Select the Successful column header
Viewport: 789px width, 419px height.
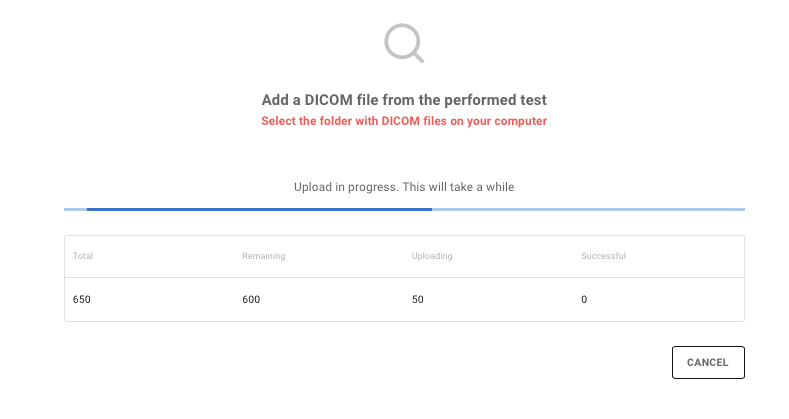tap(603, 256)
